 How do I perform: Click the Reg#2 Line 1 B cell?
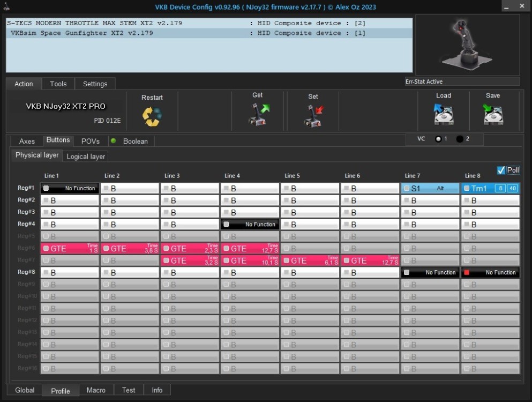coord(70,200)
